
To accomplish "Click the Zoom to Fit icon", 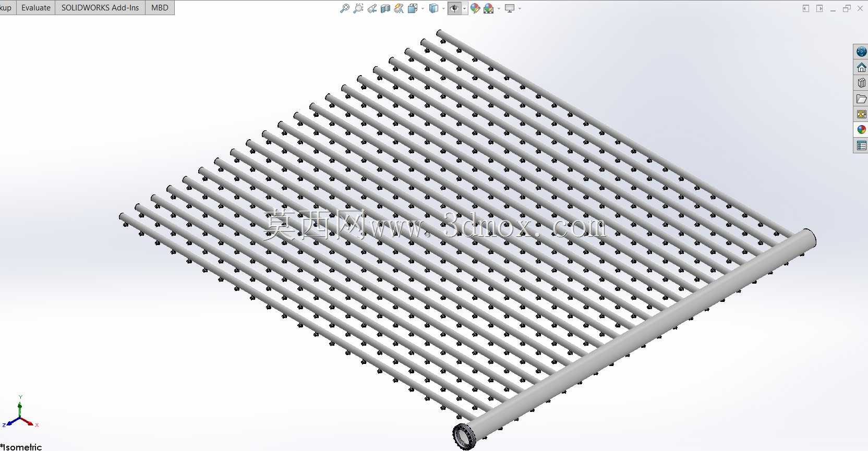I will 344,8.
